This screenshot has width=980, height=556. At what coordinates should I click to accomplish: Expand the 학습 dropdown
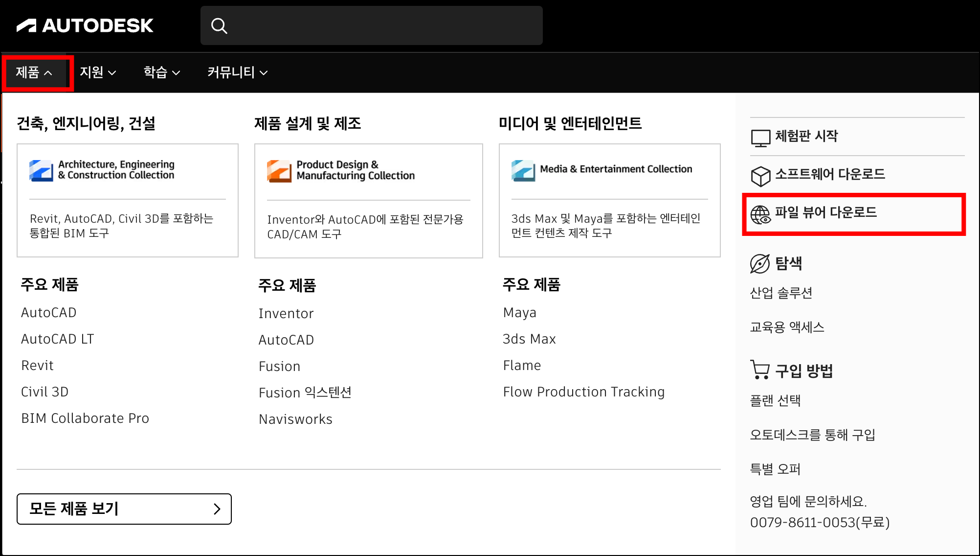162,73
